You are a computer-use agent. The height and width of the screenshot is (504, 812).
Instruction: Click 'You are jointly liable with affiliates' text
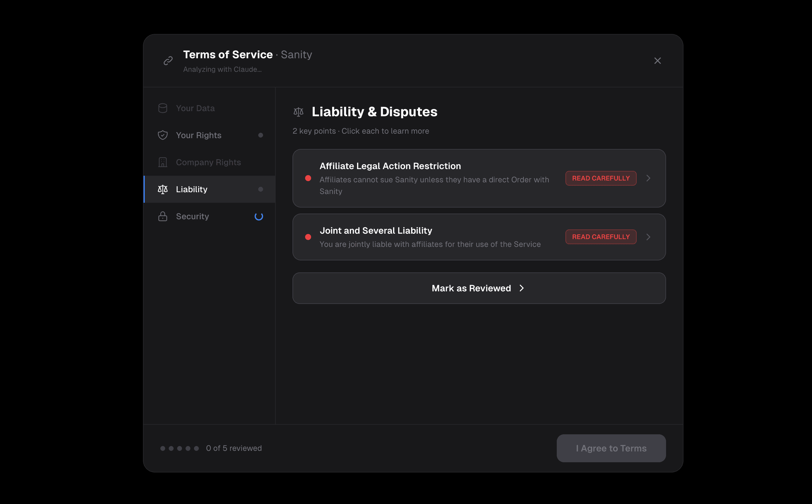pyautogui.click(x=430, y=244)
